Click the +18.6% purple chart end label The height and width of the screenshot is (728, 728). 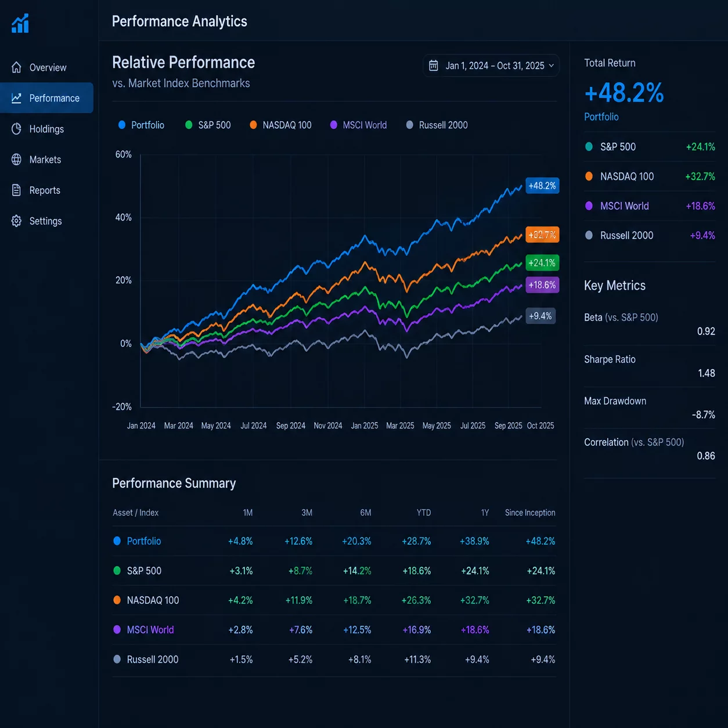click(x=542, y=285)
